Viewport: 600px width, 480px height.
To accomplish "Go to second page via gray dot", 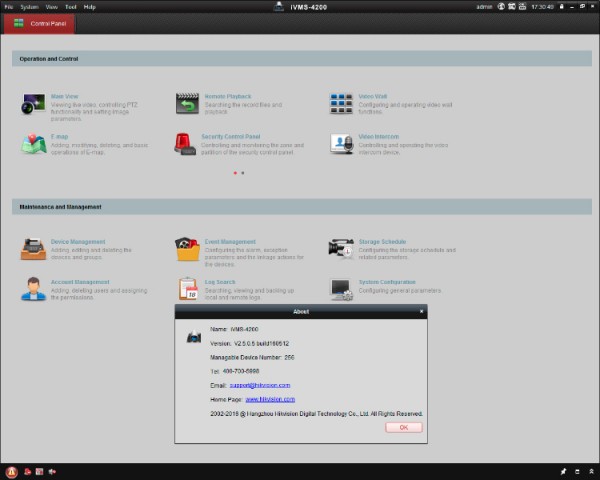I will (x=243, y=173).
